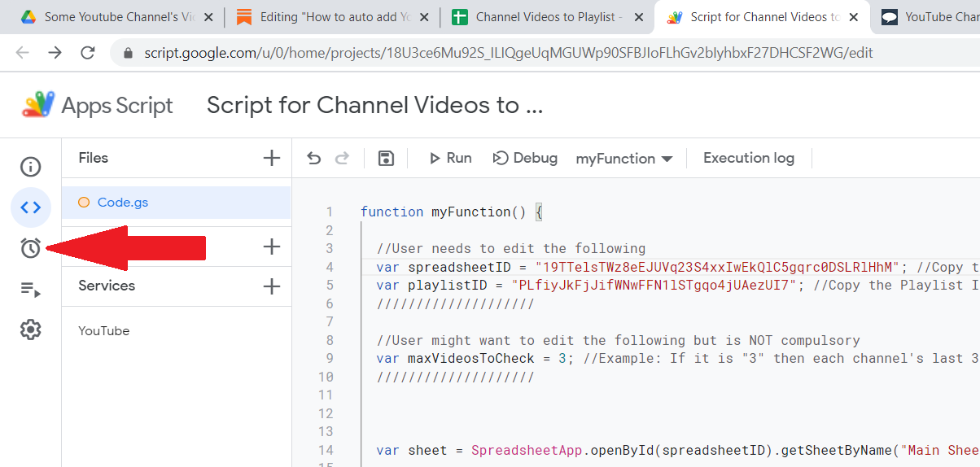Save project with the floppy disk icon
980x467 pixels.
pos(387,159)
